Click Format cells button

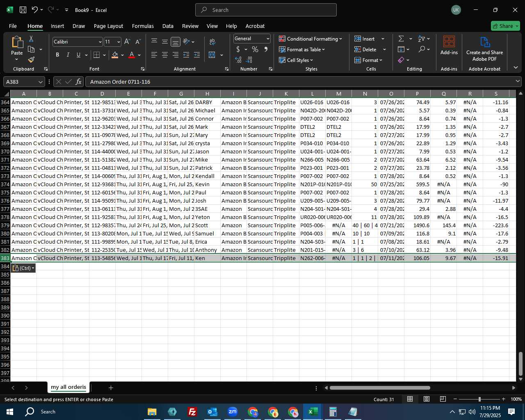[x=368, y=60]
